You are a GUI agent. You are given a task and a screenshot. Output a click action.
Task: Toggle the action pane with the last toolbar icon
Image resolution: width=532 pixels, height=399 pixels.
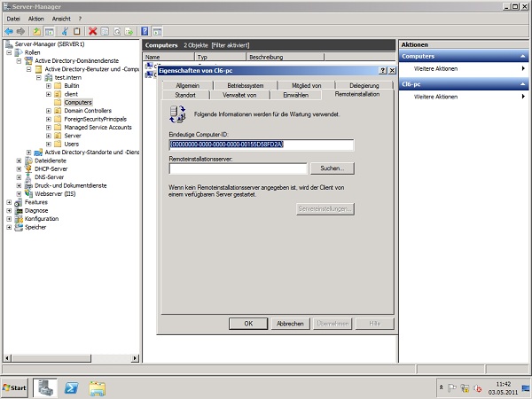click(x=157, y=32)
